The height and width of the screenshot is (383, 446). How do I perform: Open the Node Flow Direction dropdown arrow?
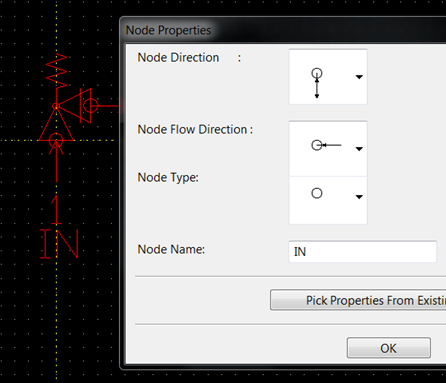coord(359,149)
